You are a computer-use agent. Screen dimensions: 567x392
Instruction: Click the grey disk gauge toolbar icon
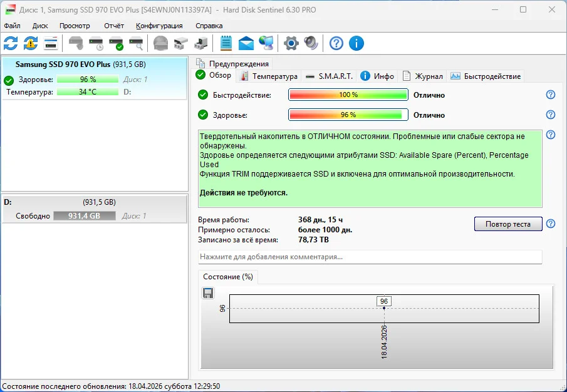tap(160, 43)
